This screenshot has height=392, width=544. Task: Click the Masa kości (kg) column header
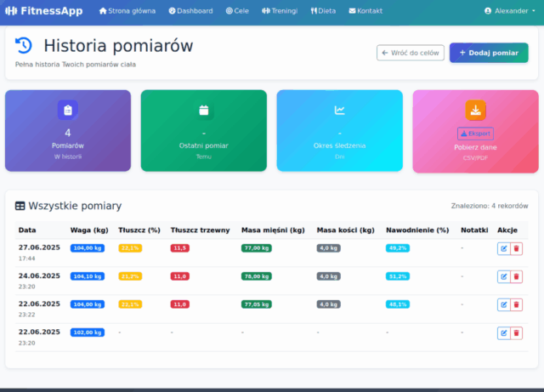[x=346, y=230]
